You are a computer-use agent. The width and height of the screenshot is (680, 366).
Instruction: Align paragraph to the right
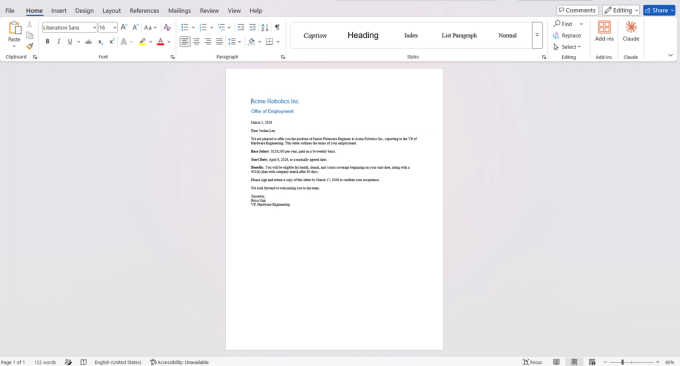click(x=208, y=42)
